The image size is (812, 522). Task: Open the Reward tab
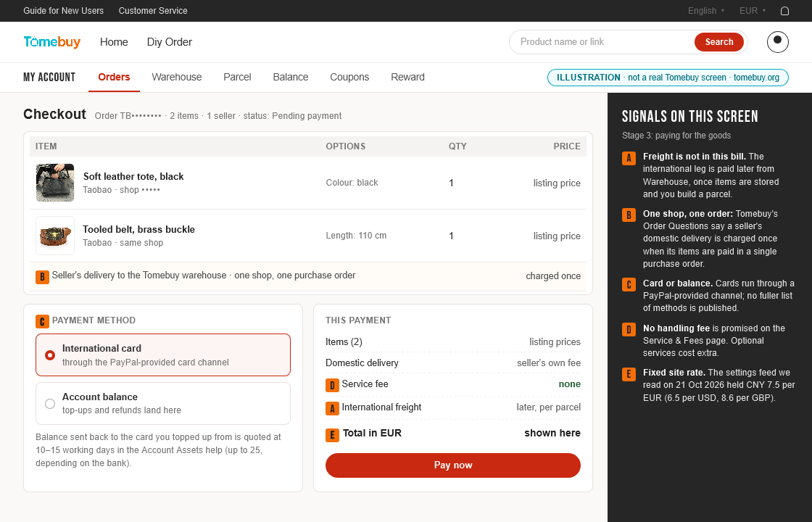(x=407, y=77)
